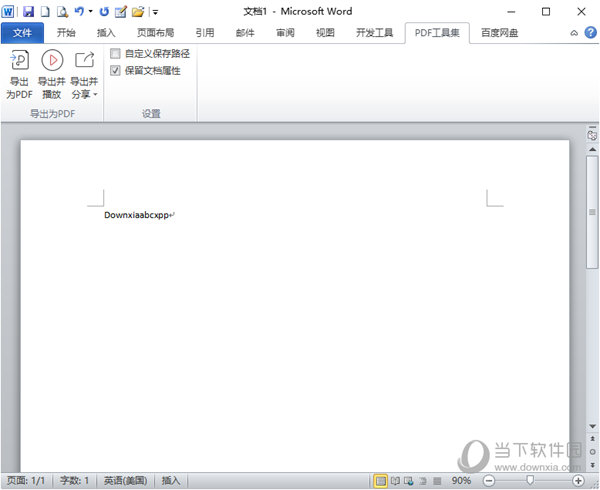Click the Word application icon in title bar

pyautogui.click(x=8, y=11)
